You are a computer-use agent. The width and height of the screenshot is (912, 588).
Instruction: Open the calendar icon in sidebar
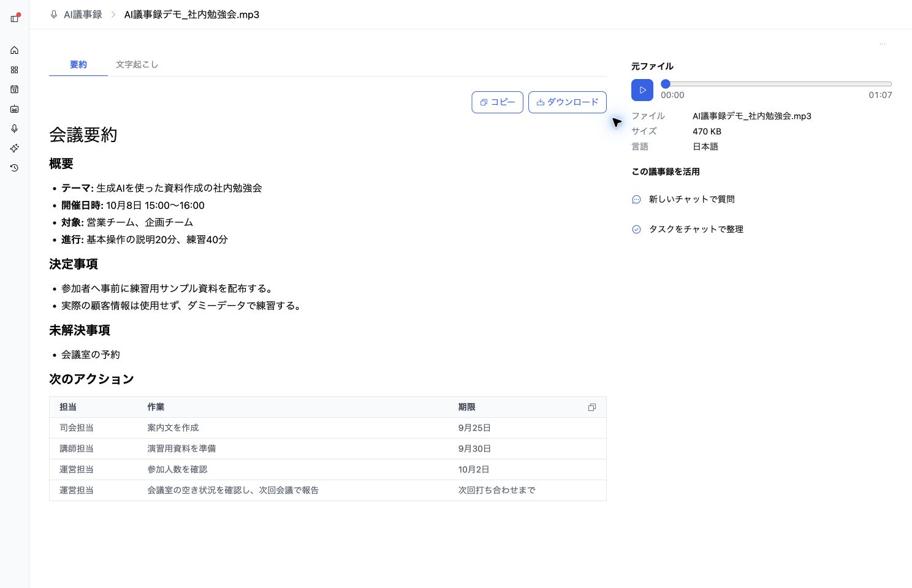(x=15, y=89)
